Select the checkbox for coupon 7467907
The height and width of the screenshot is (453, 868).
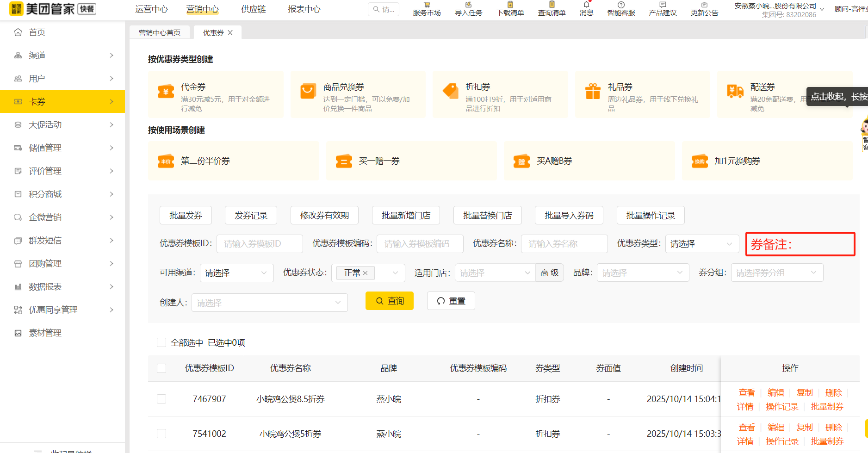pos(161,399)
